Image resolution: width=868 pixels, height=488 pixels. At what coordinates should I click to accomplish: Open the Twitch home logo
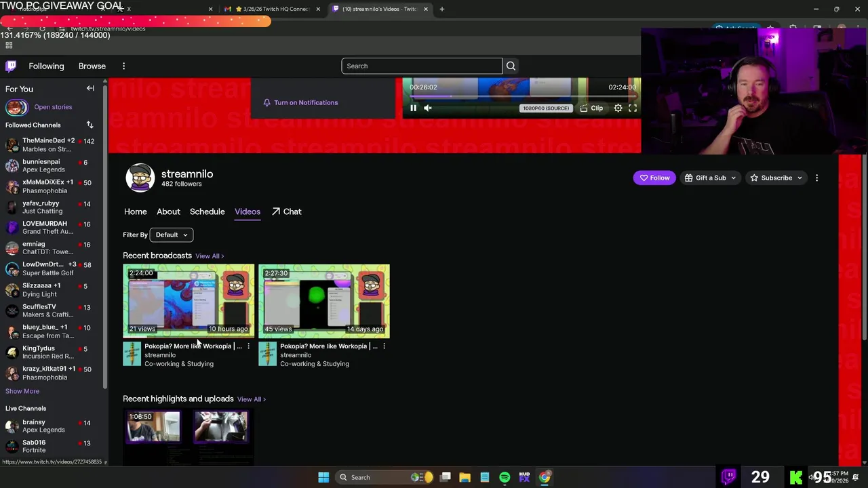(x=11, y=66)
